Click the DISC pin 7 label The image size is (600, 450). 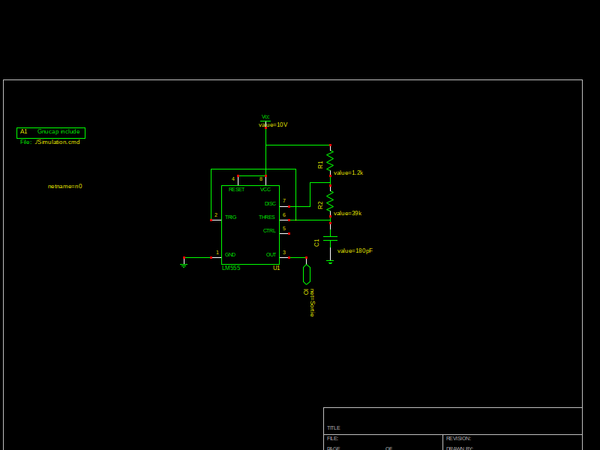point(270,204)
